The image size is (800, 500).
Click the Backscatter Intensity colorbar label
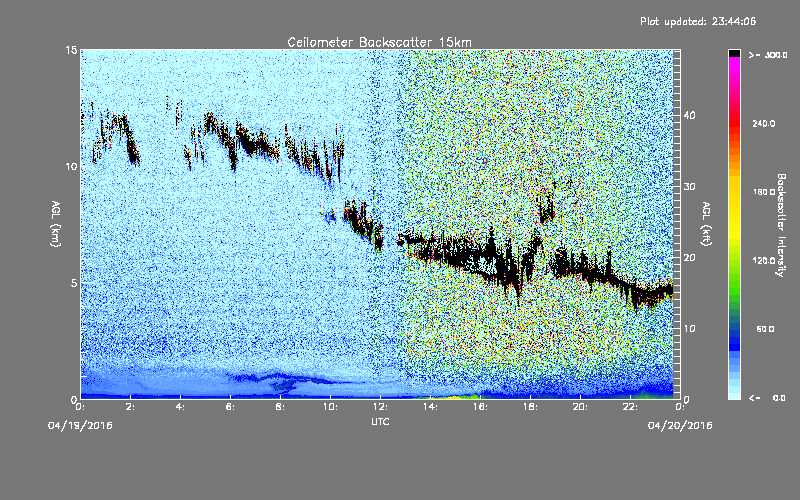781,225
